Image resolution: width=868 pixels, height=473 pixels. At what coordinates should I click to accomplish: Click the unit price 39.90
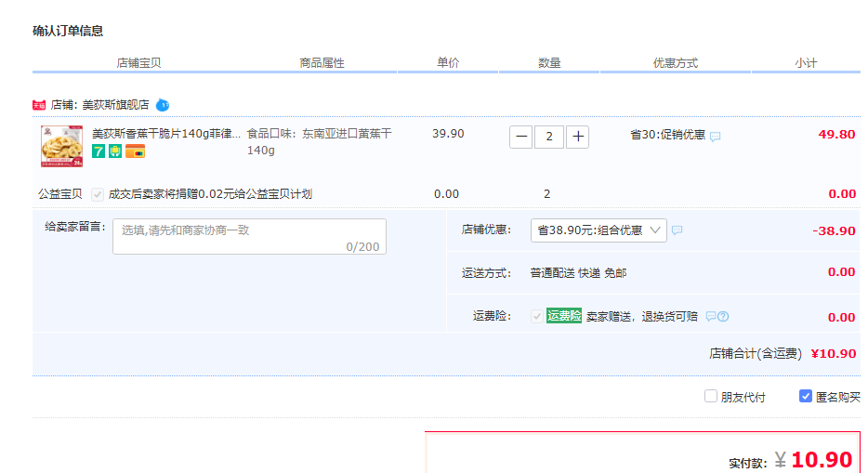(x=448, y=133)
